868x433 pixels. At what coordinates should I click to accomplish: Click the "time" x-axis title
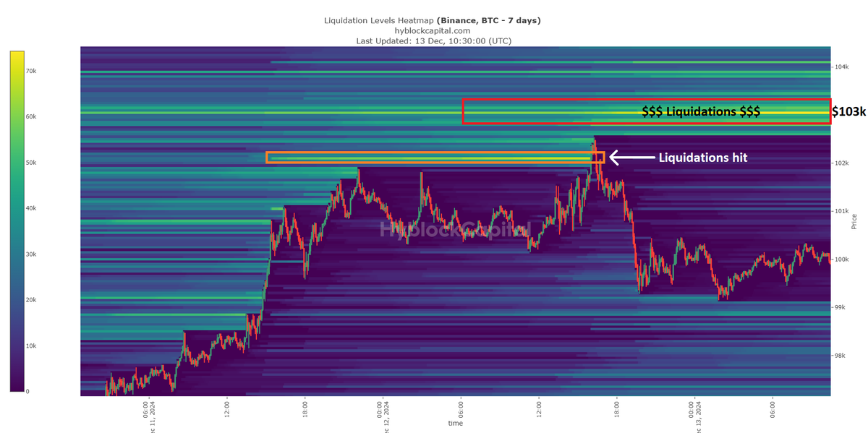(455, 424)
